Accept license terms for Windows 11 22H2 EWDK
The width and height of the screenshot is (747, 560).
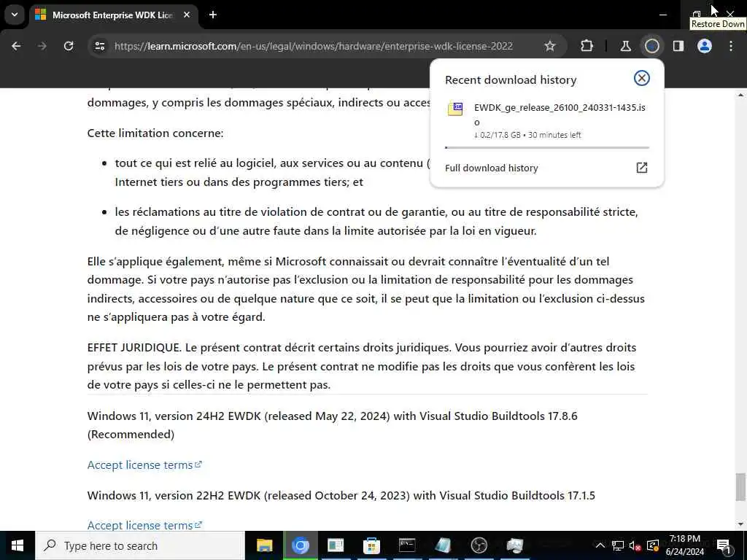point(144,525)
